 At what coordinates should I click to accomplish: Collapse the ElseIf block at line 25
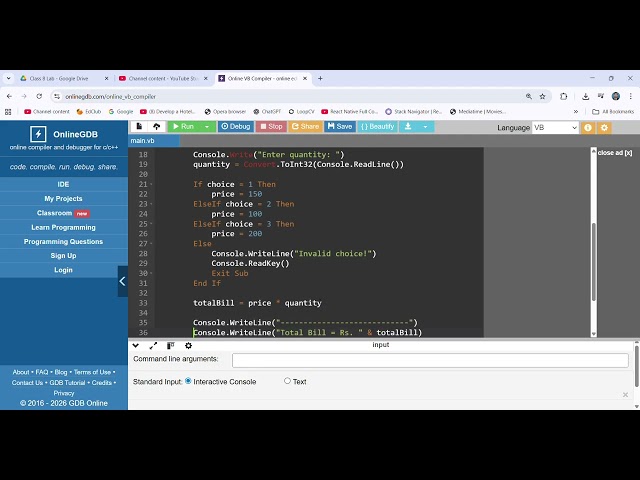point(151,224)
